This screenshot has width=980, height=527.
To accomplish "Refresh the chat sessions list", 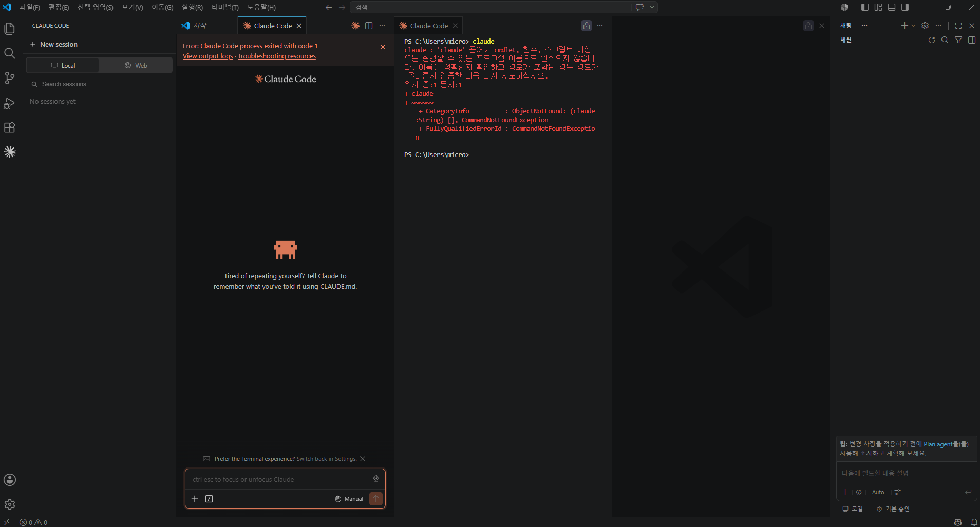I will click(x=932, y=40).
